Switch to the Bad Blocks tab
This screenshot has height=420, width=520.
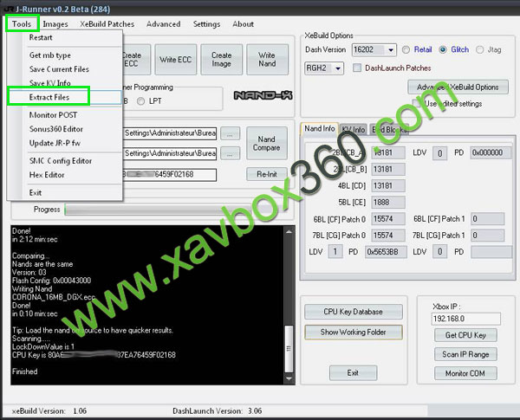coord(389,130)
